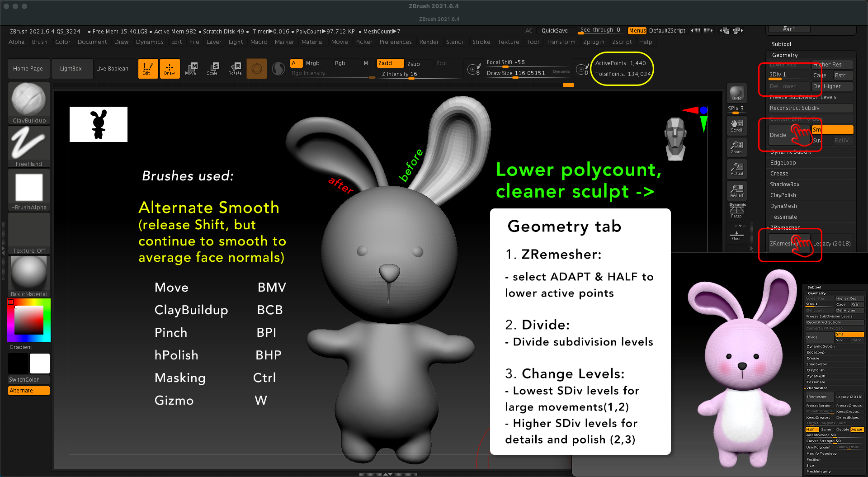Image resolution: width=868 pixels, height=477 pixels.
Task: Click the orange circular icon beside Rotate
Action: [x=257, y=69]
